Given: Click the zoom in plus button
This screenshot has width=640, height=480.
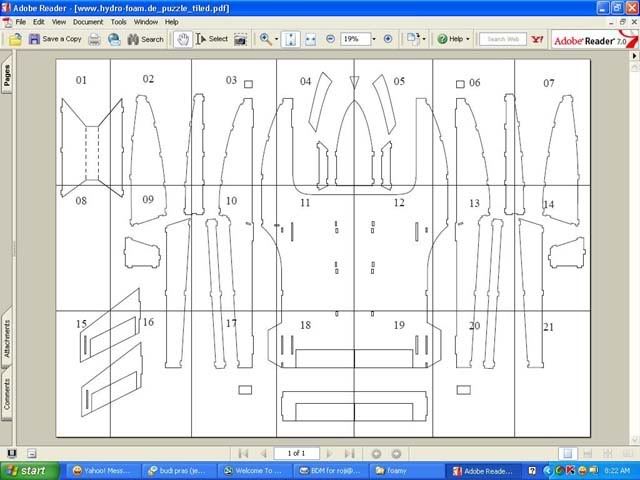Looking at the screenshot, I should [x=388, y=39].
